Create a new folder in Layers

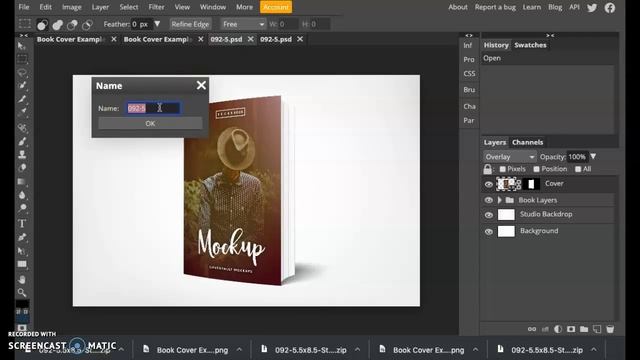coord(584,329)
